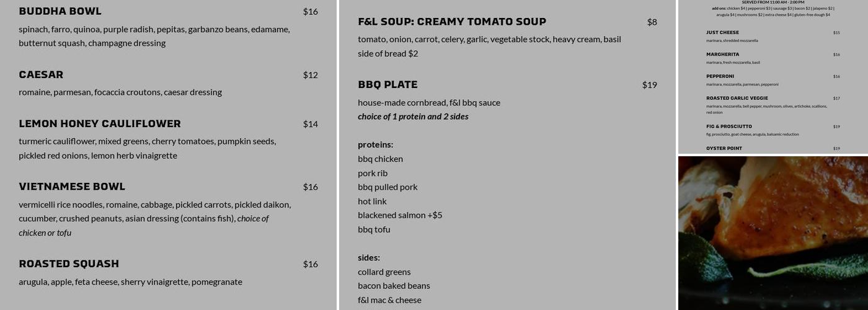Select the collard greens side
The image size is (868, 310).
tap(384, 272)
